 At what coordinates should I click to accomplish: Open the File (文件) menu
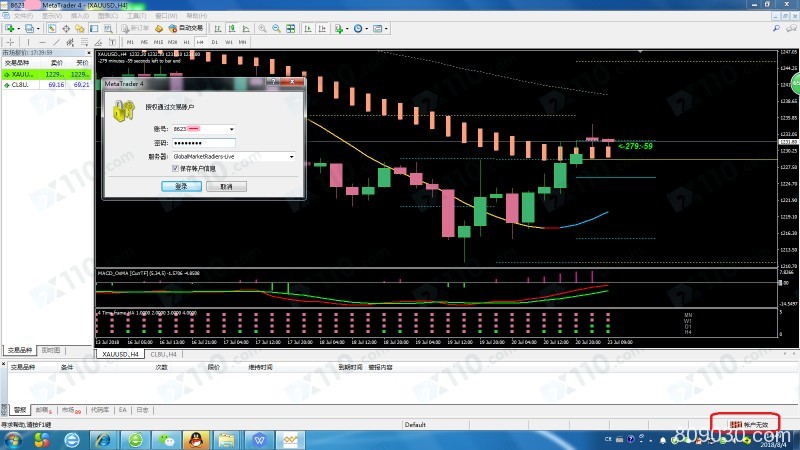click(23, 16)
